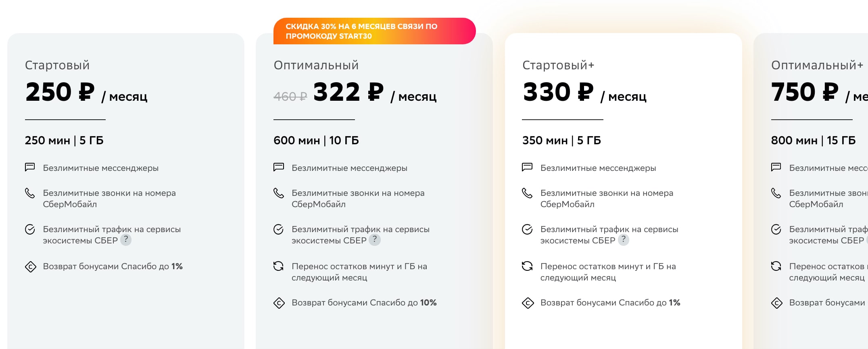Image resolution: width=868 pixels, height=349 pixels.
Task: Click the phone handset icon in the Оптимальный card
Action: pyautogui.click(x=279, y=193)
